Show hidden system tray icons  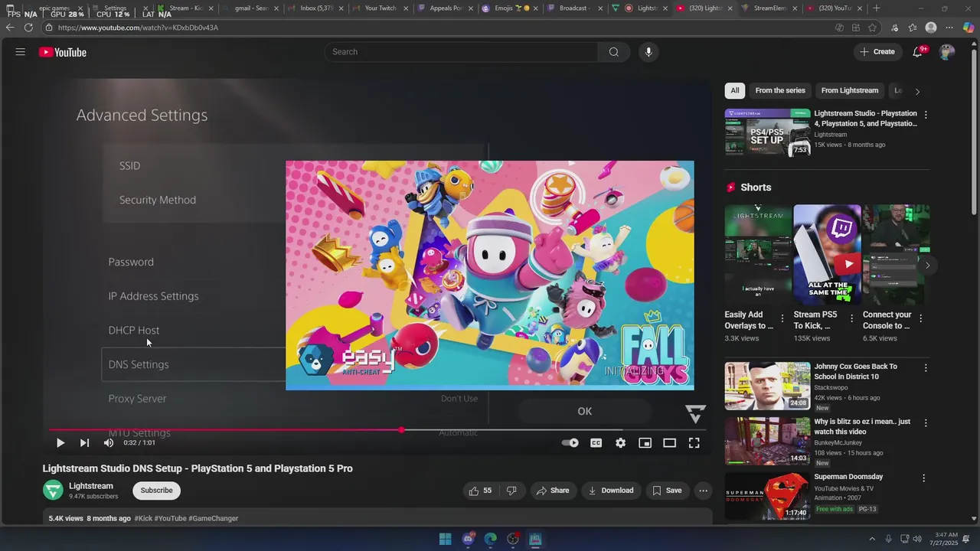[871, 540]
